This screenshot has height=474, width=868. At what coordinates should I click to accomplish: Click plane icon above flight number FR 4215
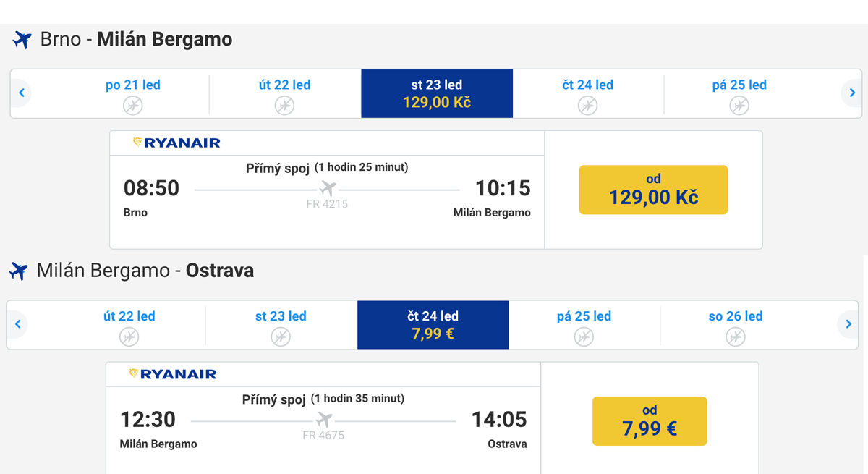[x=328, y=189]
